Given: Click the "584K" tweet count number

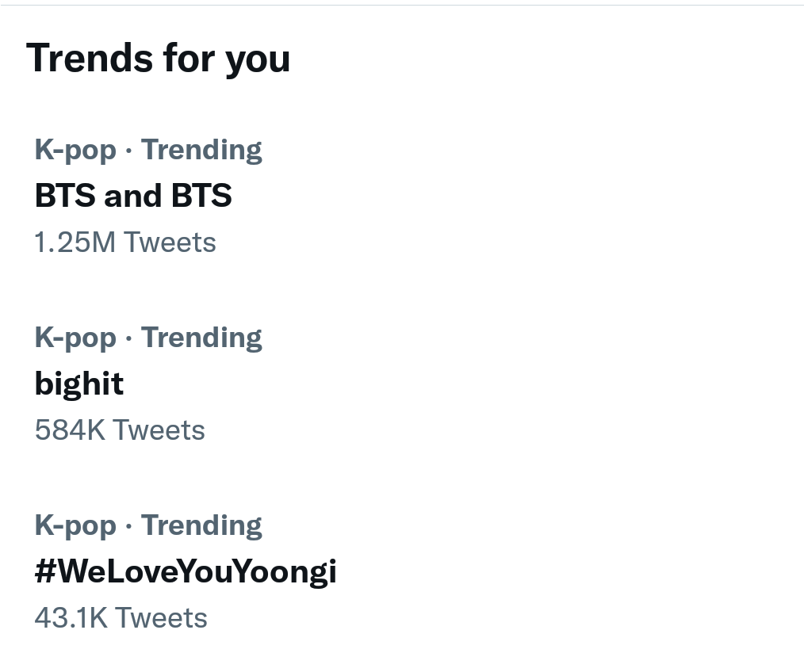Looking at the screenshot, I should click(x=70, y=430).
